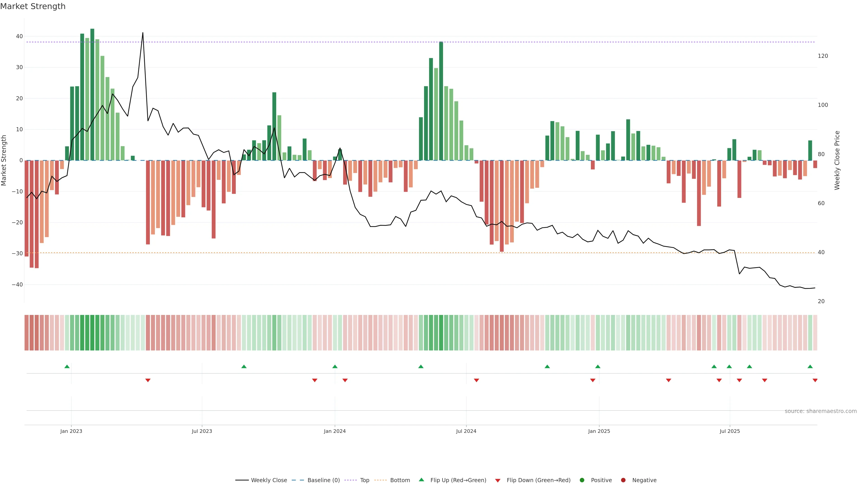This screenshot has height=488, width=868.
Task: Click the darkest green heatmap cell in early 2023
Action: coord(92,333)
